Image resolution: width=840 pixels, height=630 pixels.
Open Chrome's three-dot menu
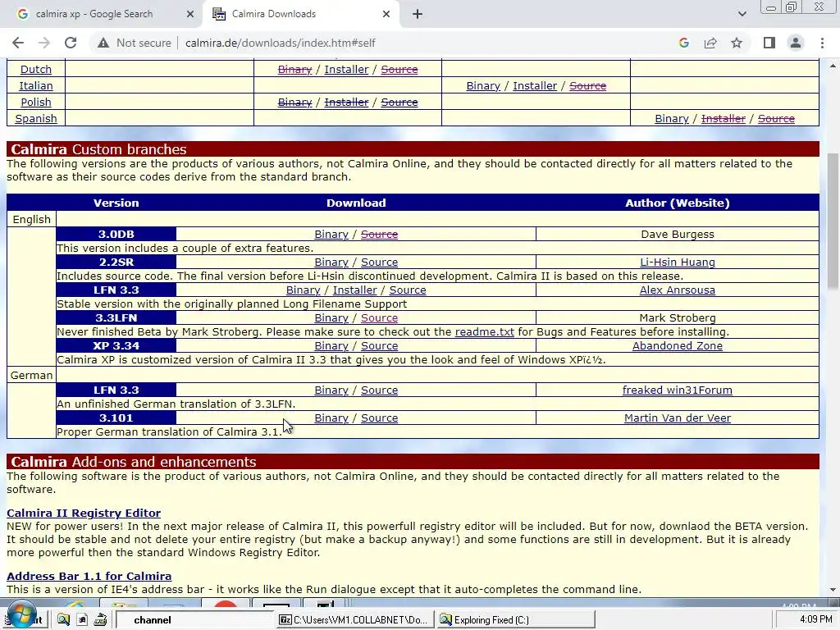click(822, 43)
